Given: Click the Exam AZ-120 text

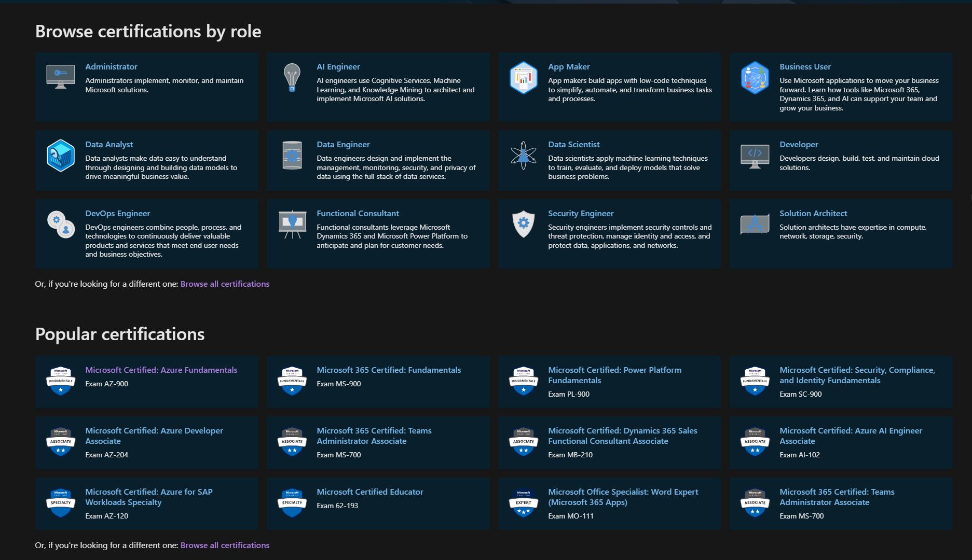Looking at the screenshot, I should pos(106,516).
